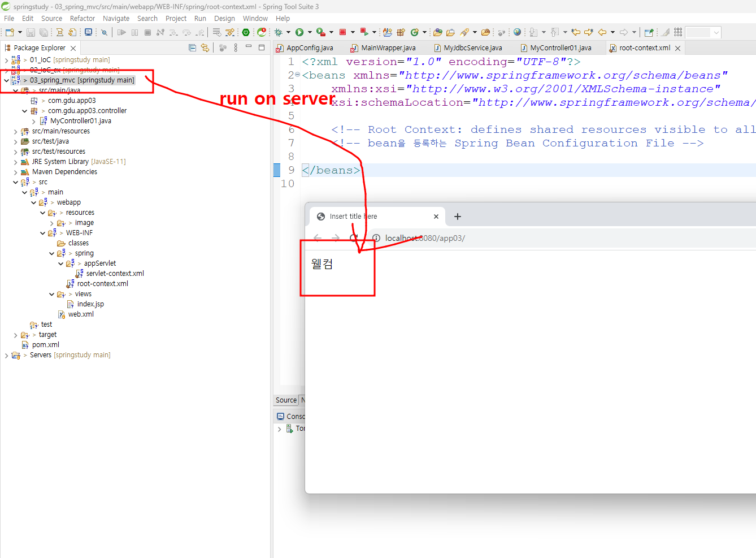Screen dimensions: 756x558
Task: Click the green Spring Boot dashboard icon
Action: click(x=246, y=32)
